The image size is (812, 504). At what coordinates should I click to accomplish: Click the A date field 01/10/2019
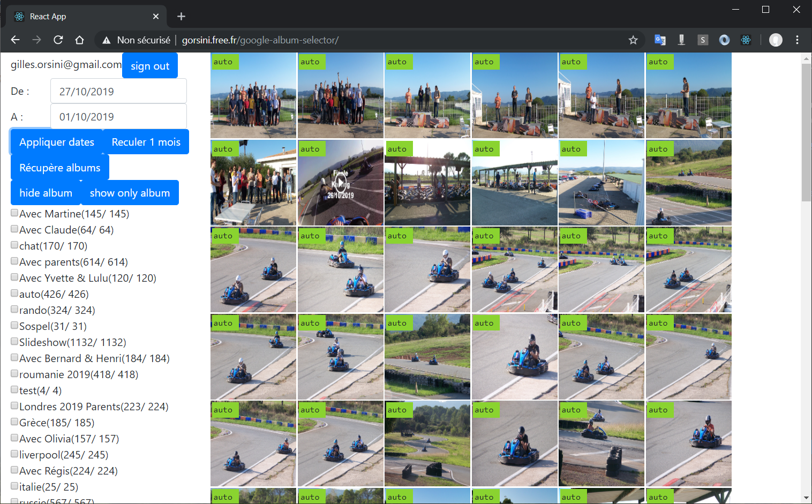coord(118,116)
